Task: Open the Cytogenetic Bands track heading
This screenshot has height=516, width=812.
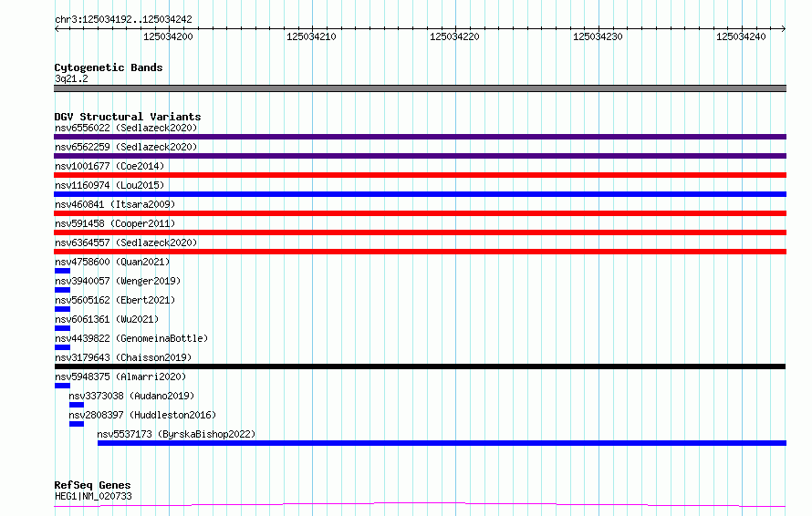Action: tap(109, 67)
